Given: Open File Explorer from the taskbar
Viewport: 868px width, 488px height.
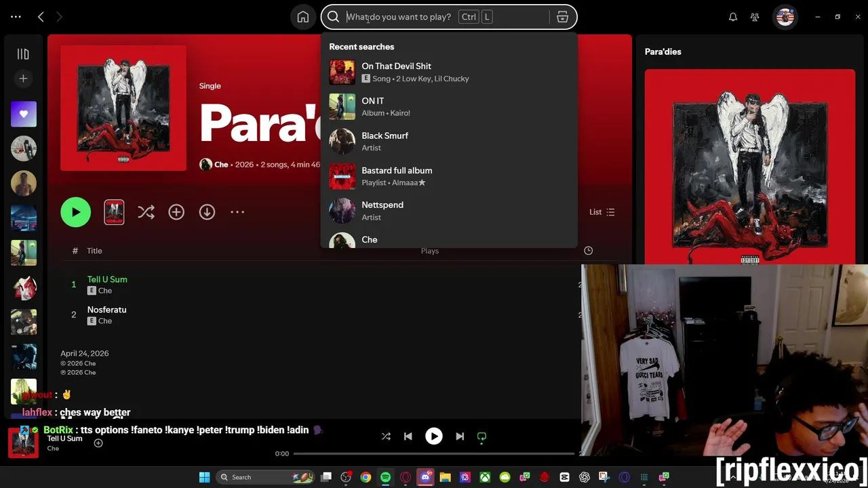Looking at the screenshot, I should pyautogui.click(x=445, y=477).
